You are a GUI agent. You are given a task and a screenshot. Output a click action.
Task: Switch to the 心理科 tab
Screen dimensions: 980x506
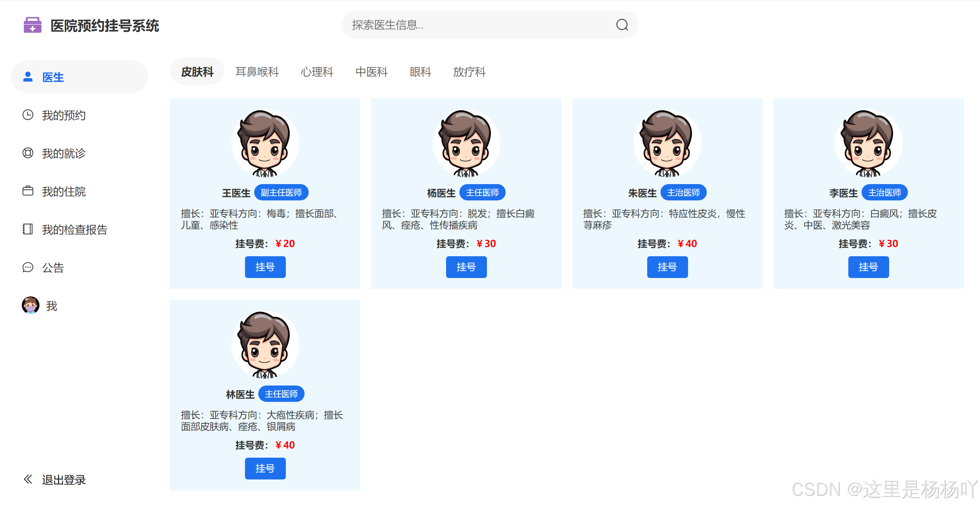(316, 72)
